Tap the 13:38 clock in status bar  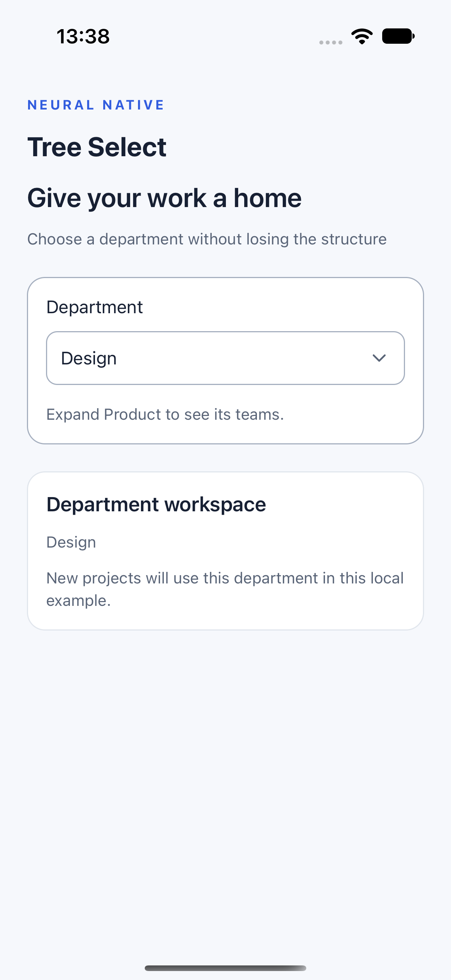[x=83, y=37]
